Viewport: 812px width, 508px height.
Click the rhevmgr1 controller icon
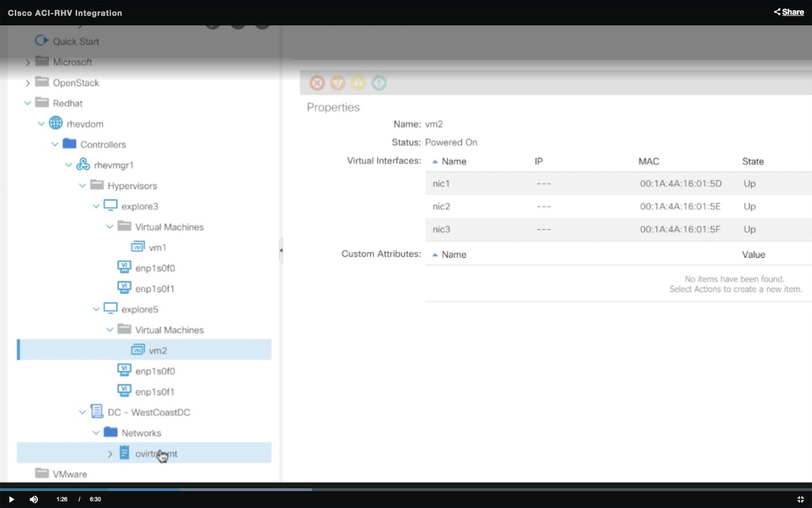pos(83,165)
